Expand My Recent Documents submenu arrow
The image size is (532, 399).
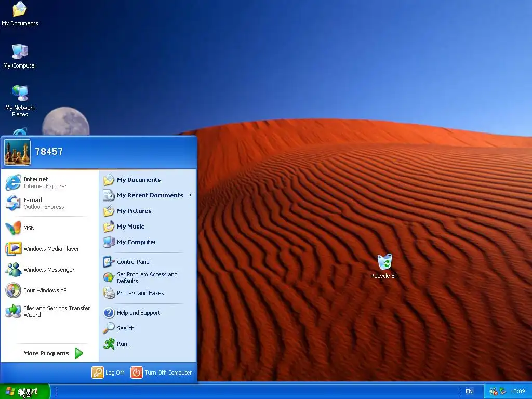coord(191,195)
